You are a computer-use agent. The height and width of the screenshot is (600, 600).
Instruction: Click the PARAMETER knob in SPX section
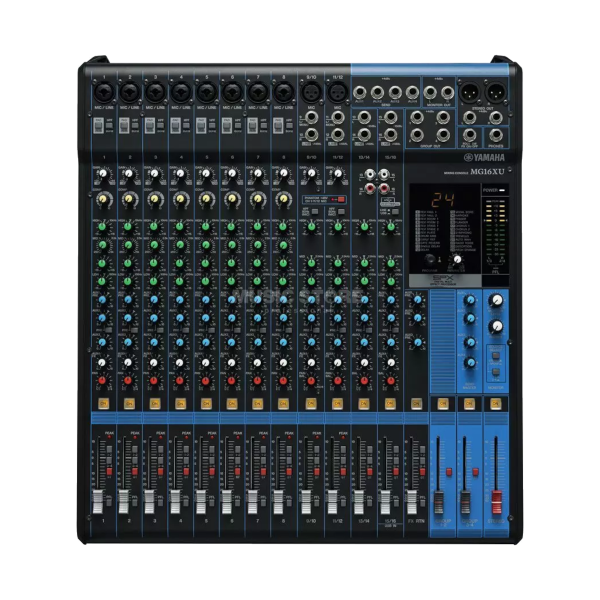(457, 259)
